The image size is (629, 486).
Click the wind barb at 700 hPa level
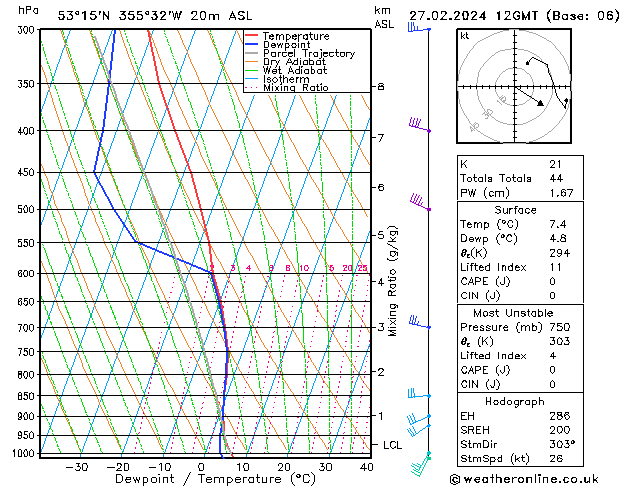point(420,323)
